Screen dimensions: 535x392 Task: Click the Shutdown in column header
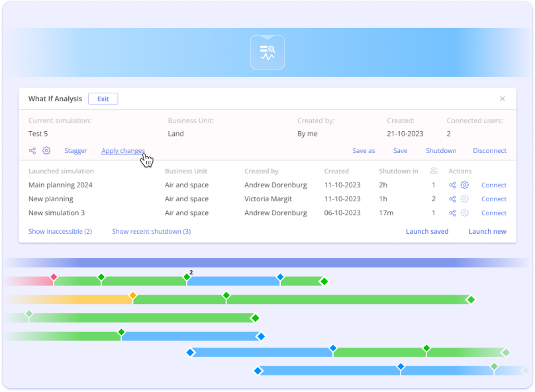tap(398, 171)
